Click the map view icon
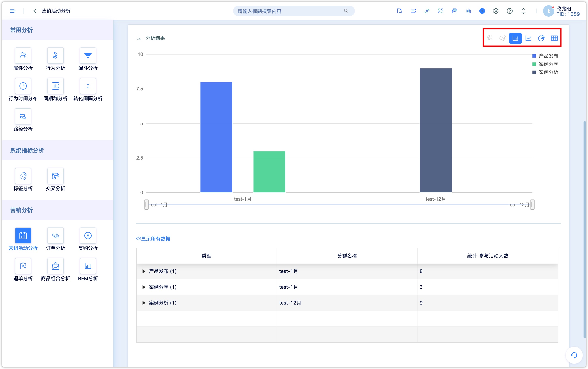The image size is (588, 369). [x=502, y=38]
